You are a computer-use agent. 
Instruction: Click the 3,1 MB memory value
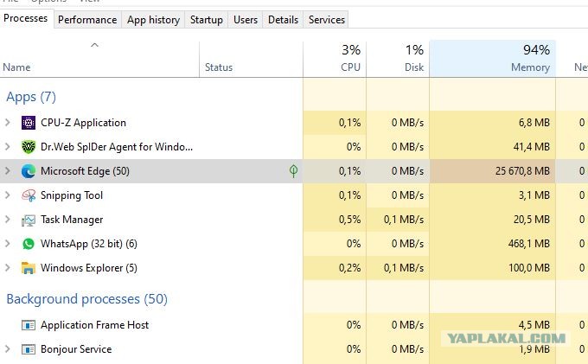pos(534,195)
